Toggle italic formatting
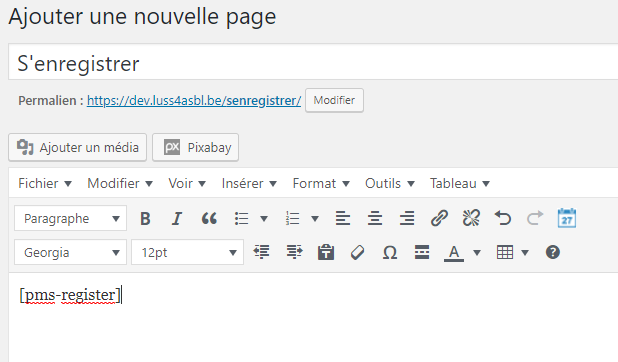The height and width of the screenshot is (362, 618). coord(177,218)
